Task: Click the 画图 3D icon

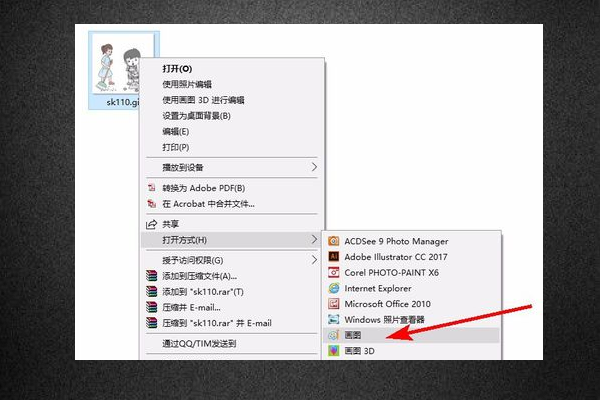Action: [x=334, y=351]
